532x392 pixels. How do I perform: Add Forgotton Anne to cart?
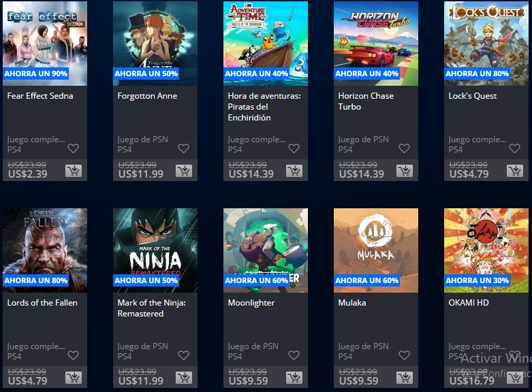point(184,171)
